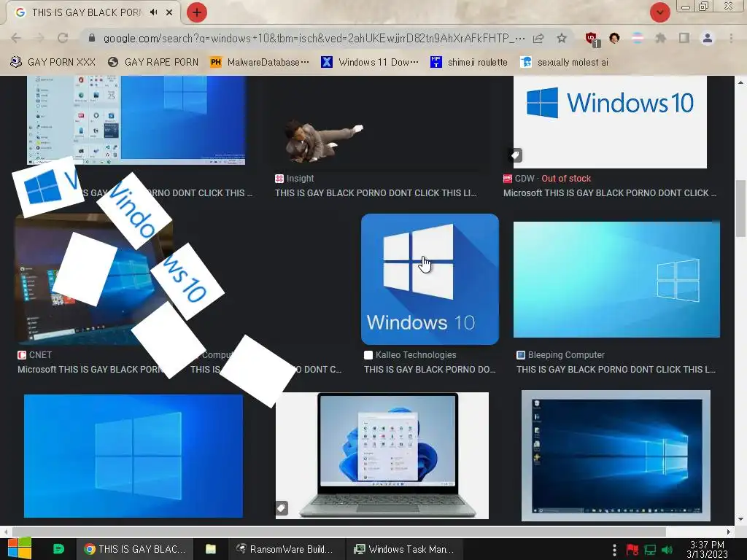The height and width of the screenshot is (560, 747).
Task: Switch to RansomWare Build... taskbar window
Action: [x=285, y=549]
